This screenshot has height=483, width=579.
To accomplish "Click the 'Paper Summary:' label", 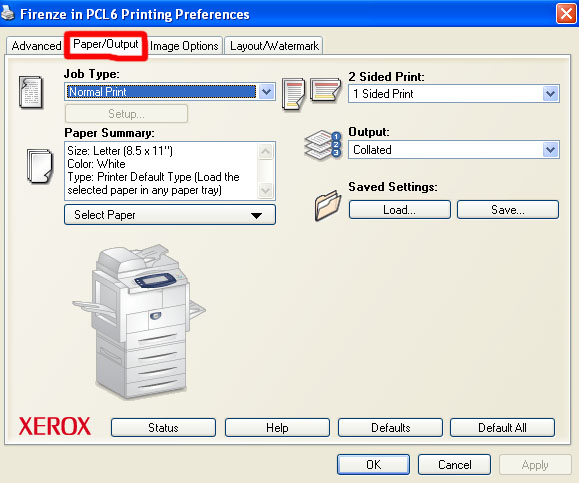I will tap(110, 133).
